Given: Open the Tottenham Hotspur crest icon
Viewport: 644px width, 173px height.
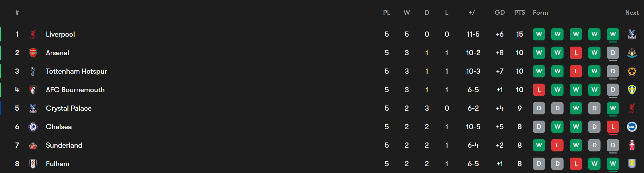Looking at the screenshot, I should [x=33, y=71].
